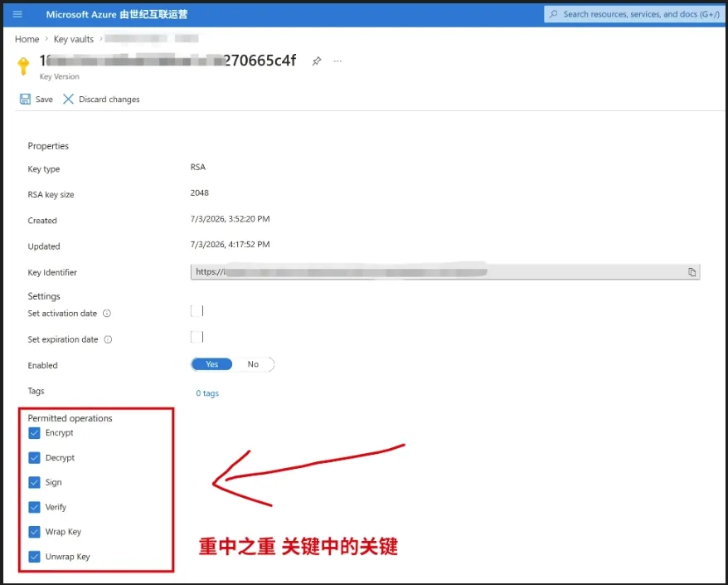Select the 2048 key size value
Screen dimensions: 728x585
[x=200, y=193]
